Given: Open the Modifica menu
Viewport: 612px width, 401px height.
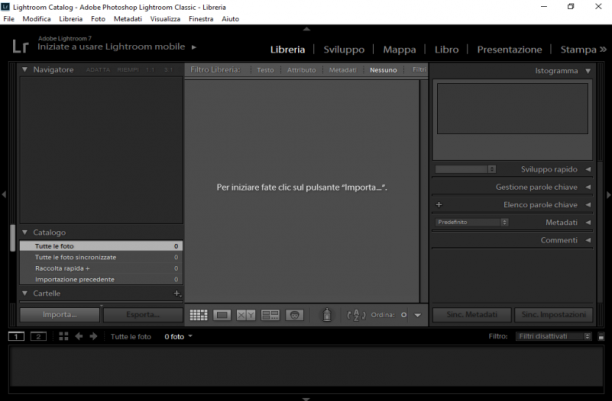Looking at the screenshot, I should pos(37,19).
